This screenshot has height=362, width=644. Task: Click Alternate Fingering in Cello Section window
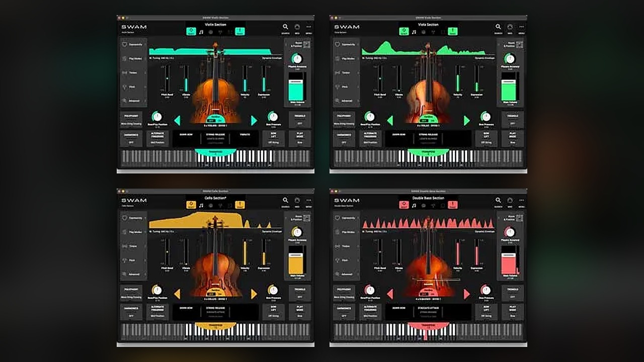click(158, 312)
